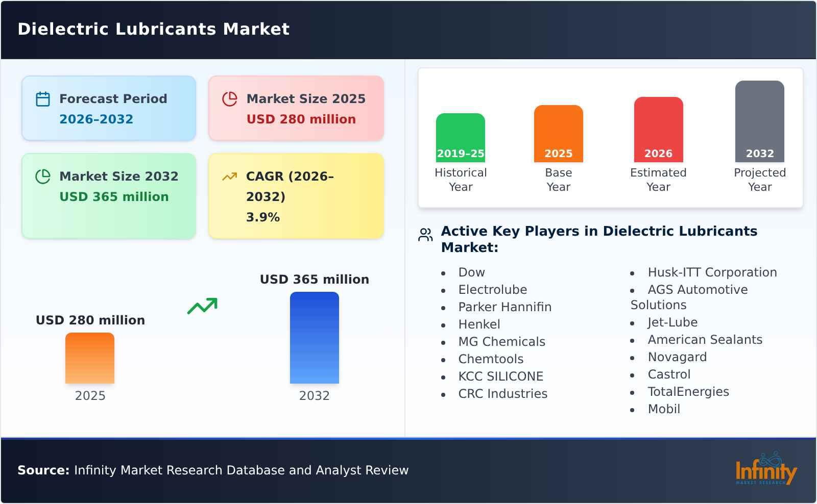Click the orange Base Year 2025 bar
The height and width of the screenshot is (504, 817).
[558, 134]
